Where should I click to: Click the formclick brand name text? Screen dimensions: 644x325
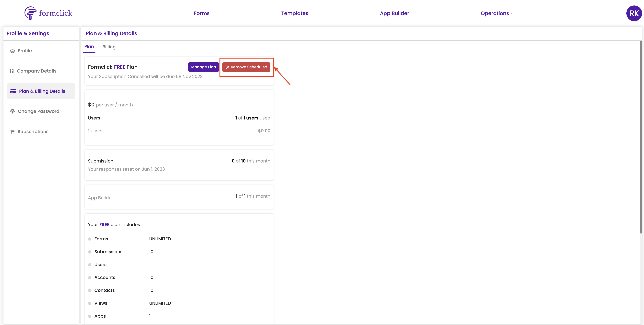(x=56, y=13)
